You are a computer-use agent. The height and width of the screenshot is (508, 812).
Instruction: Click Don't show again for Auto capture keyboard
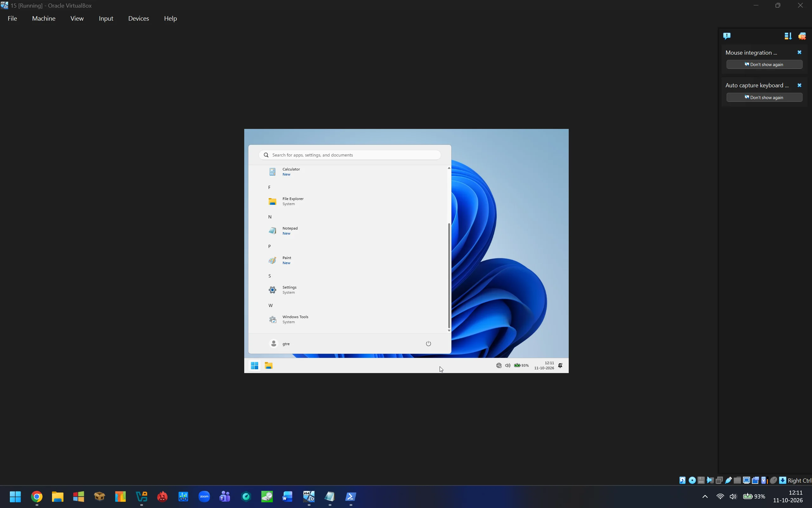click(764, 97)
